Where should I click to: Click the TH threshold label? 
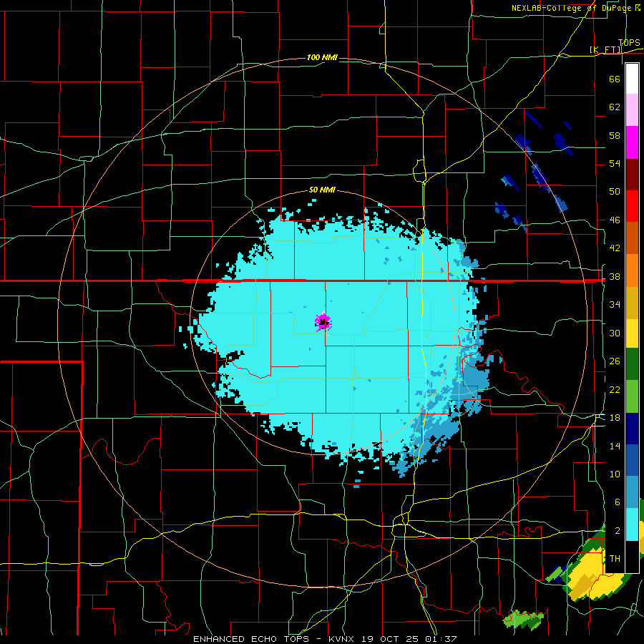pos(615,559)
